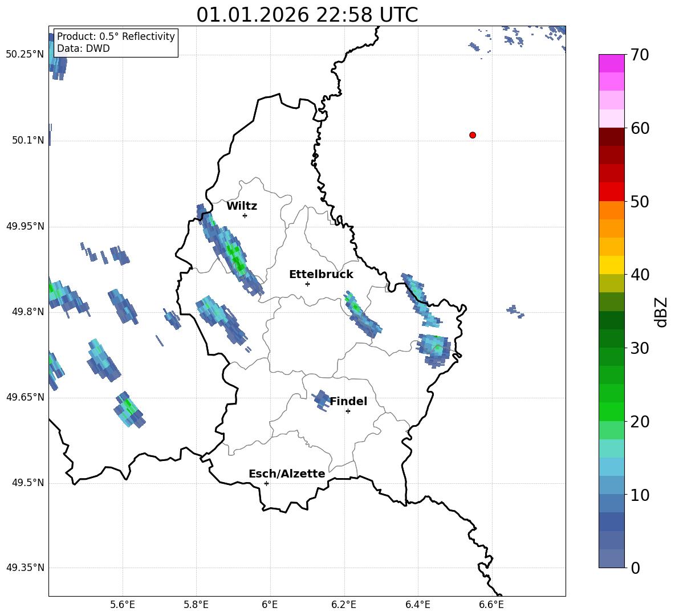
Task: Pick the dark maroon colorbar swatch below 60
Action: [611, 137]
